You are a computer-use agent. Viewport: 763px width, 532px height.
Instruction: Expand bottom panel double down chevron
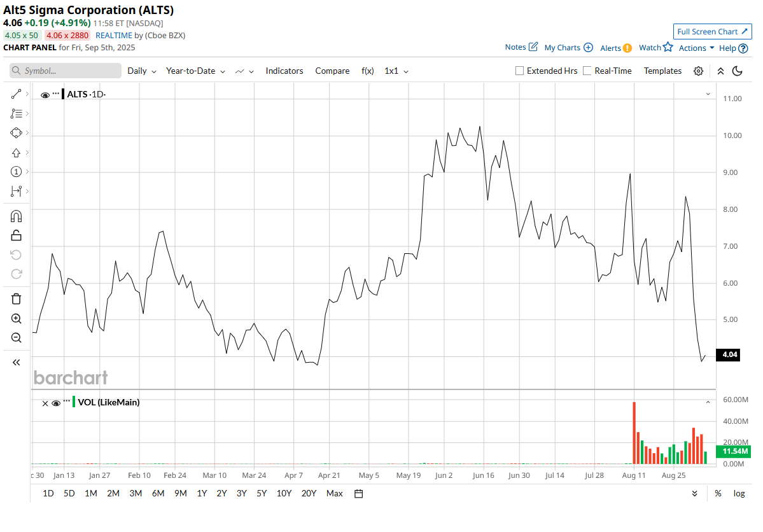(694, 494)
